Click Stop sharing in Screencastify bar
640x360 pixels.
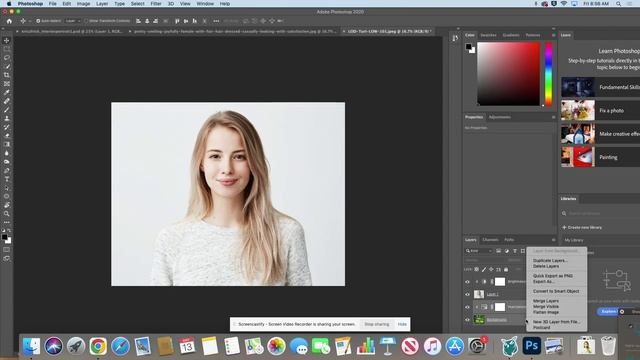376,324
